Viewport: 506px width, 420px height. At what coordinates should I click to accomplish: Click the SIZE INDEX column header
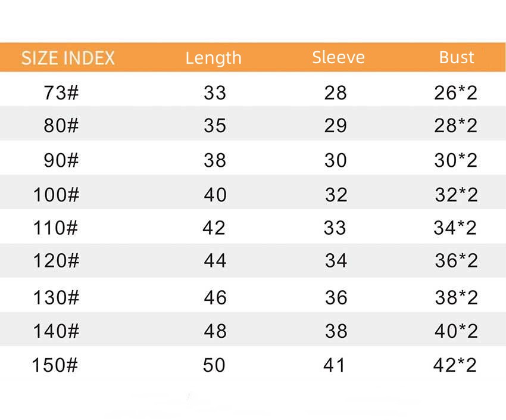point(68,58)
